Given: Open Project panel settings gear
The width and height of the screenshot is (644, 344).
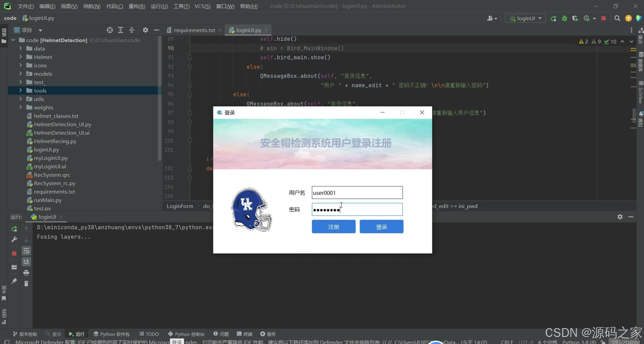Looking at the screenshot, I should (x=145, y=30).
